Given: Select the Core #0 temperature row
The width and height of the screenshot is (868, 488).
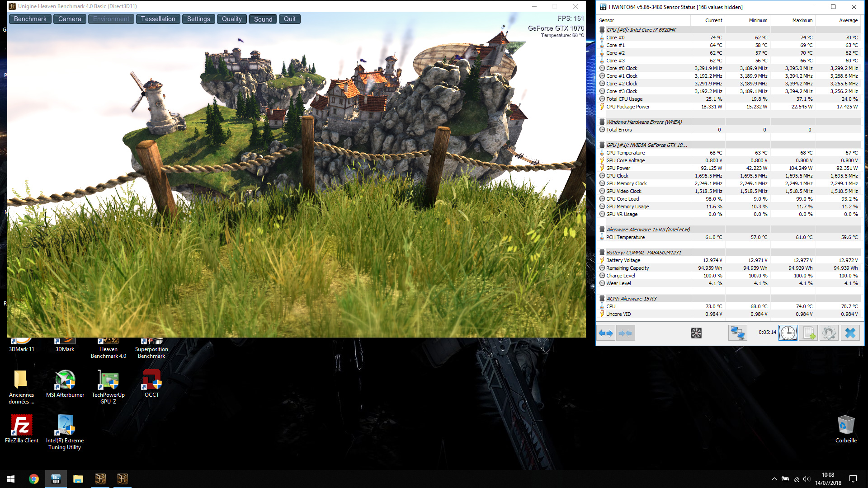Looking at the screenshot, I should click(x=729, y=38).
